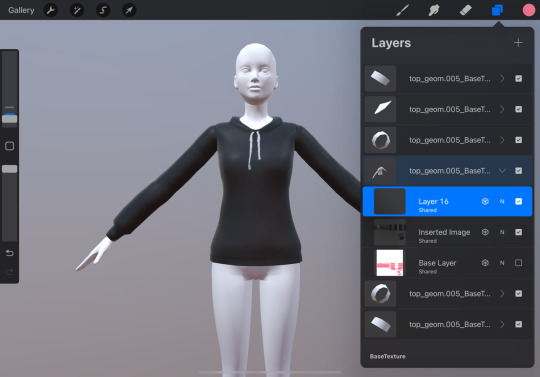Select the Transform arrow tool
Image resolution: width=540 pixels, height=377 pixels.
(129, 10)
